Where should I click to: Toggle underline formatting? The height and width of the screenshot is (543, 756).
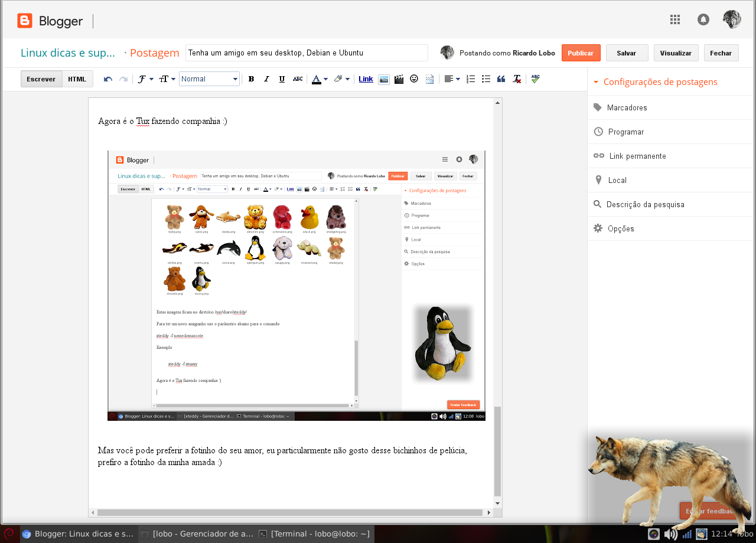coord(282,79)
